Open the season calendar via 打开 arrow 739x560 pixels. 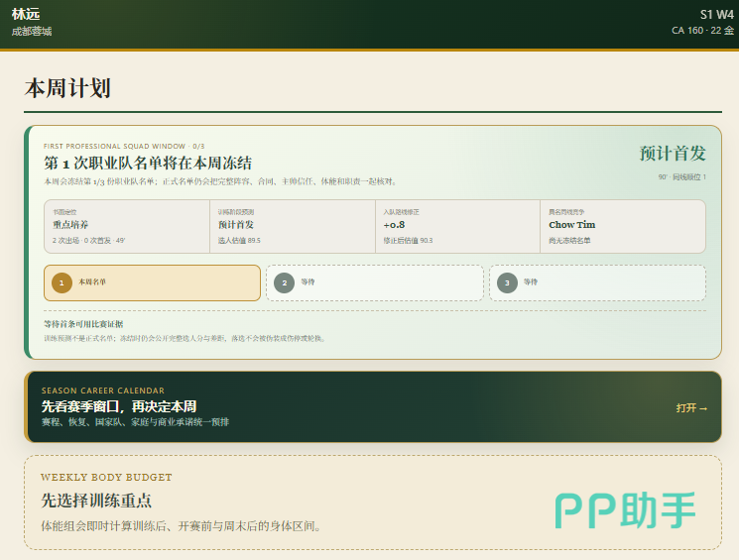[691, 408]
